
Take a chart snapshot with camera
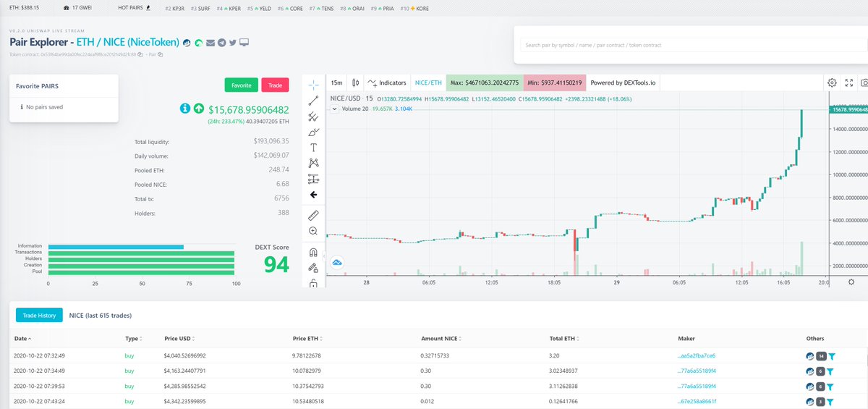[x=866, y=83]
